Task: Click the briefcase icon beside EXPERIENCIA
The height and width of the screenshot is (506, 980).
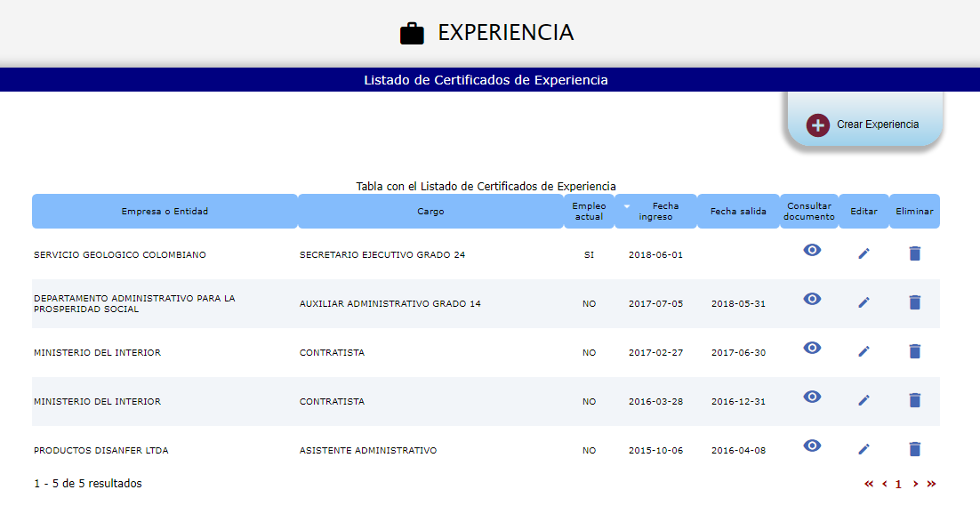Action: tap(412, 34)
